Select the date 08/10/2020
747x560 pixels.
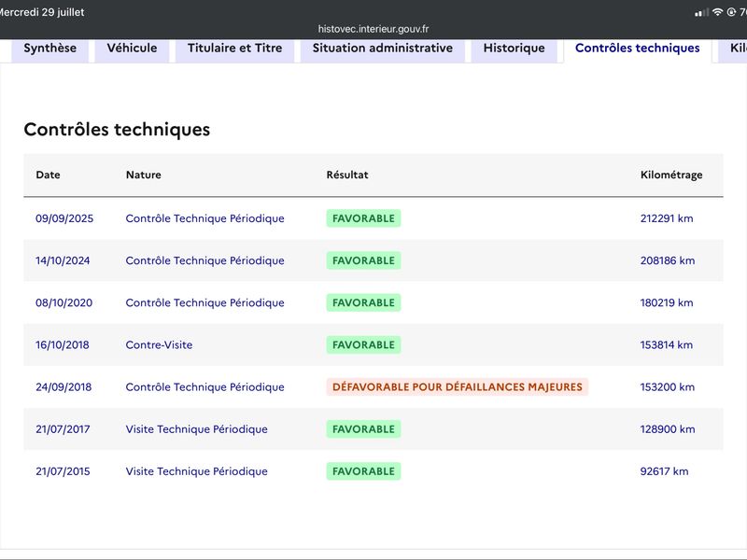[x=63, y=302]
